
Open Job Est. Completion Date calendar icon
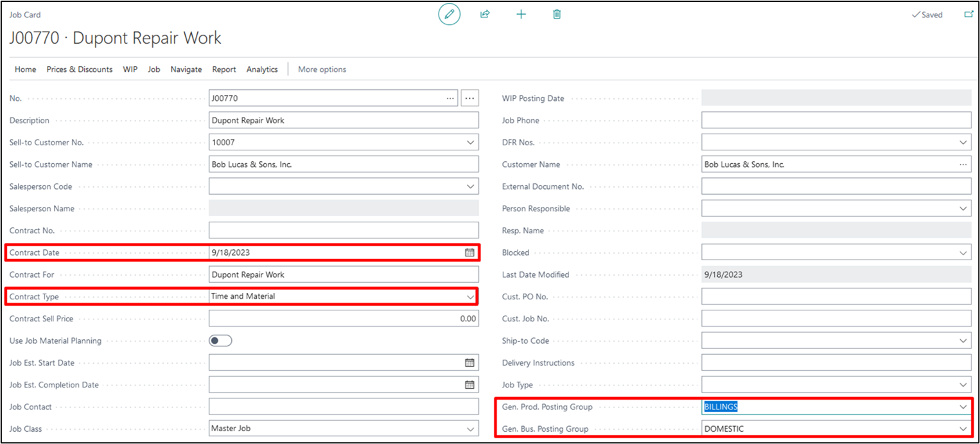click(x=469, y=385)
